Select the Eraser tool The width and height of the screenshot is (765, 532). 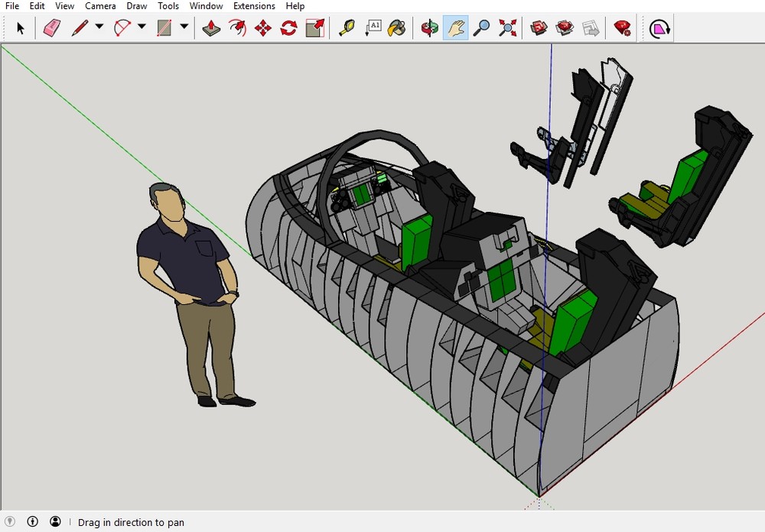[51, 28]
